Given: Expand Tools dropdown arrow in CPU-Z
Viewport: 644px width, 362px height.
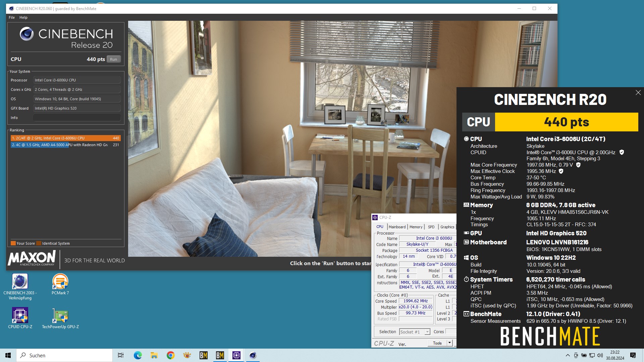Looking at the screenshot, I should point(449,343).
